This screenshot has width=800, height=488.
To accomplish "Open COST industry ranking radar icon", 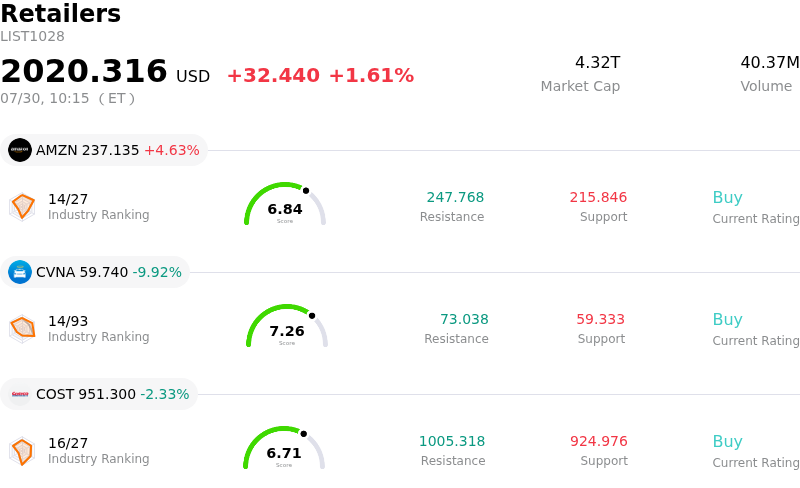I will 22,451.
